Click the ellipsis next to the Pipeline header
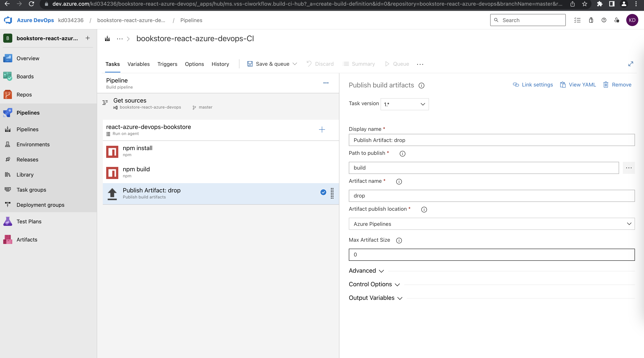This screenshot has width=644, height=358. pyautogui.click(x=326, y=83)
